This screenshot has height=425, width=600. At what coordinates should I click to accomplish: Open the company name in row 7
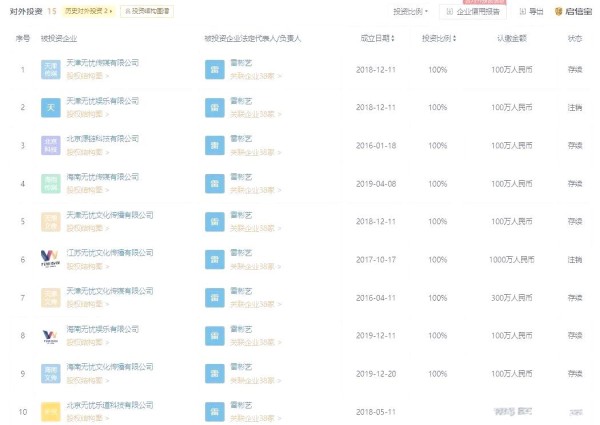pos(110,291)
